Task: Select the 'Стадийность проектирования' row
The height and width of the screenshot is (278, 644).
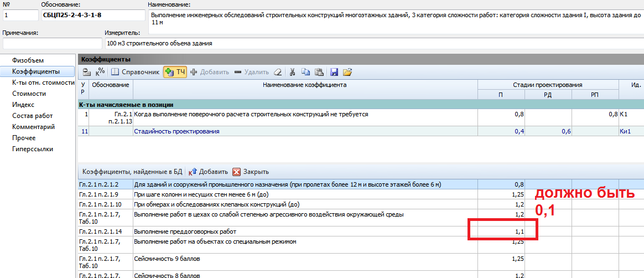Action: pos(361,132)
